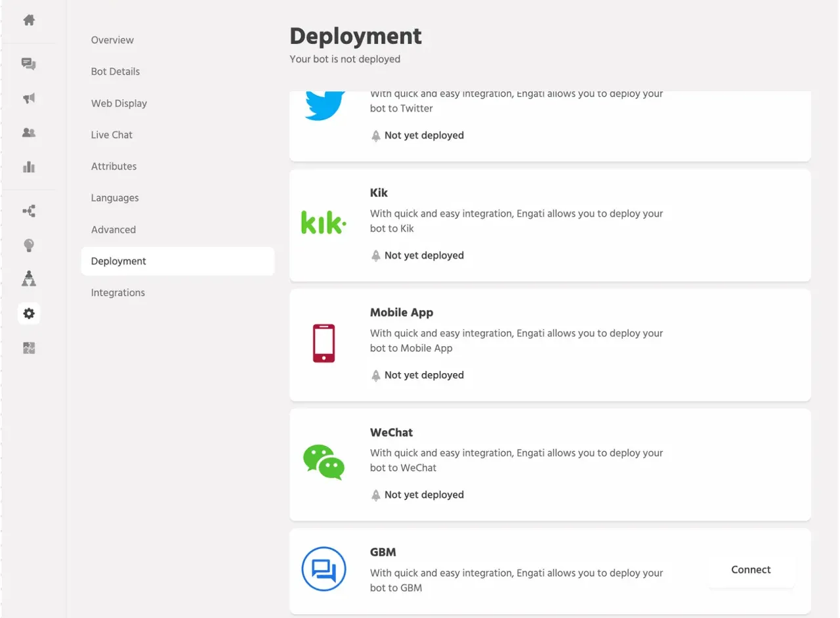Click 'Not yet deployed' under Mobile App
Screen dimensions: 840x618
(424, 376)
